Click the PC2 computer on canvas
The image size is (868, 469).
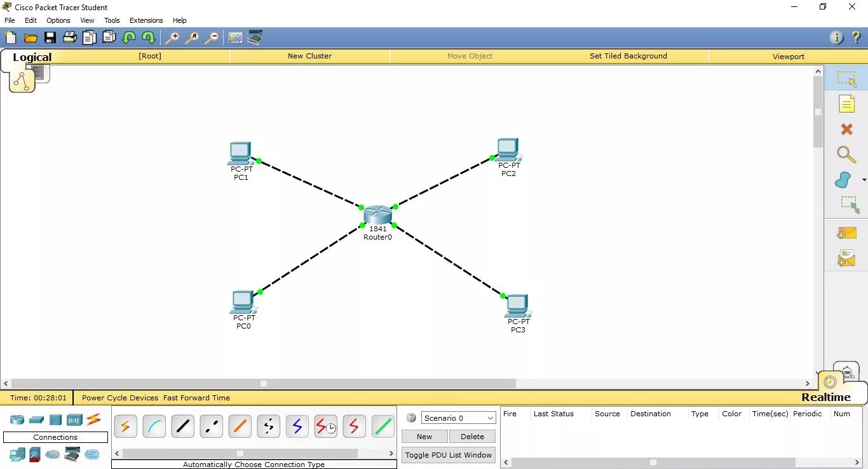pos(508,150)
